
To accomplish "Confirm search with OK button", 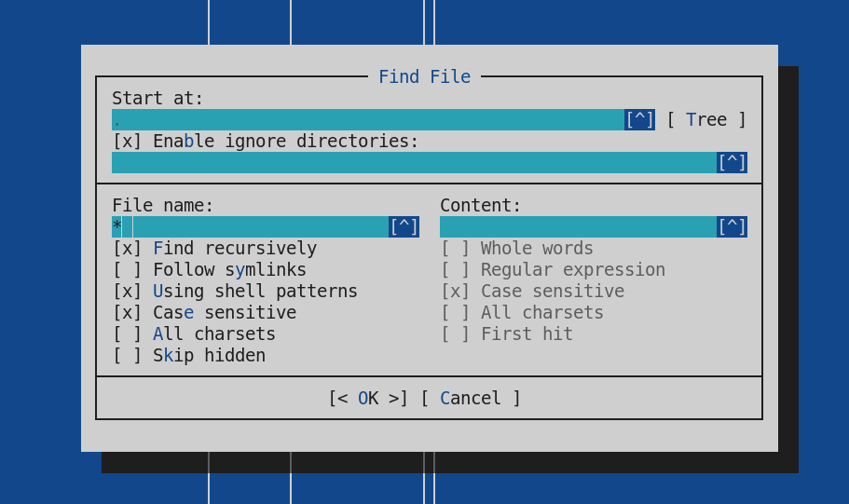I will pos(368,399).
